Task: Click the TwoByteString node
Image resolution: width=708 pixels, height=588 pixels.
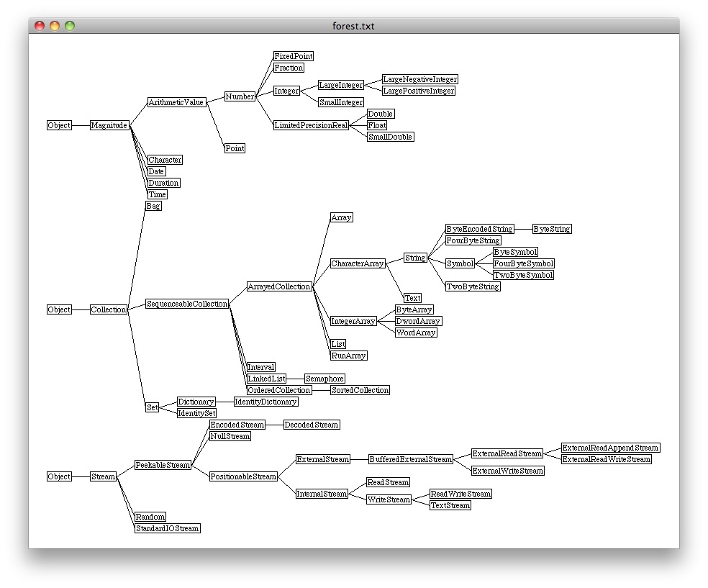Action: 473,286
